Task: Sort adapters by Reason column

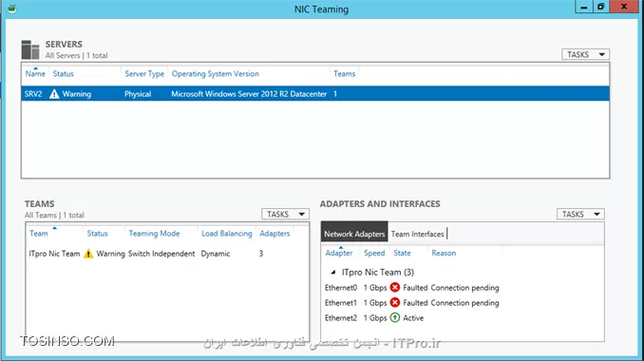Action: pos(444,253)
